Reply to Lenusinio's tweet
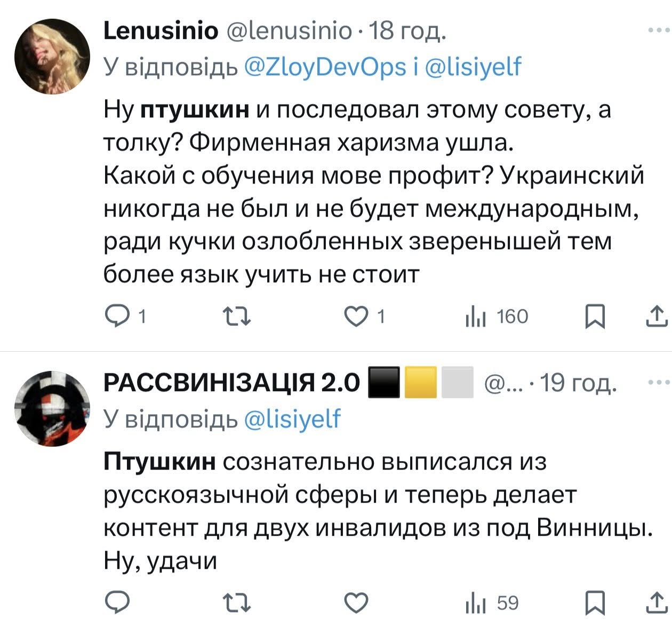672x634 pixels. [x=116, y=317]
